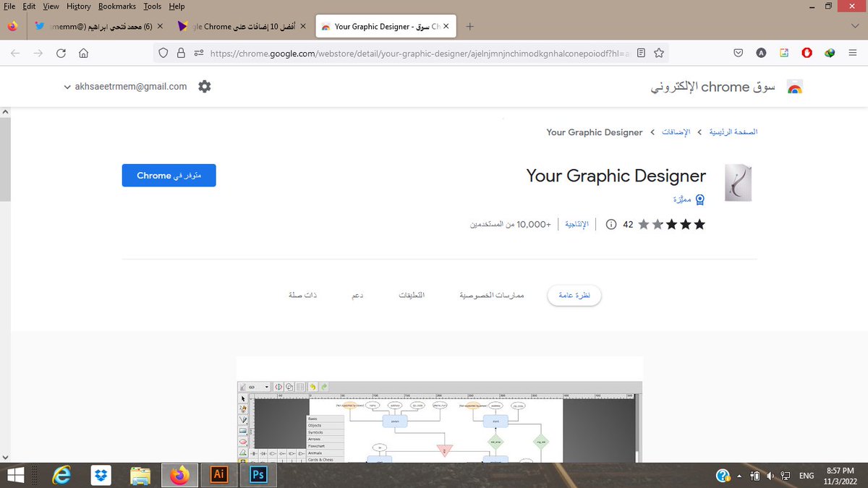This screenshot has height=488, width=868.
Task: Switch to the أفضل 10 إضافات Chrome tab
Action: (242, 27)
